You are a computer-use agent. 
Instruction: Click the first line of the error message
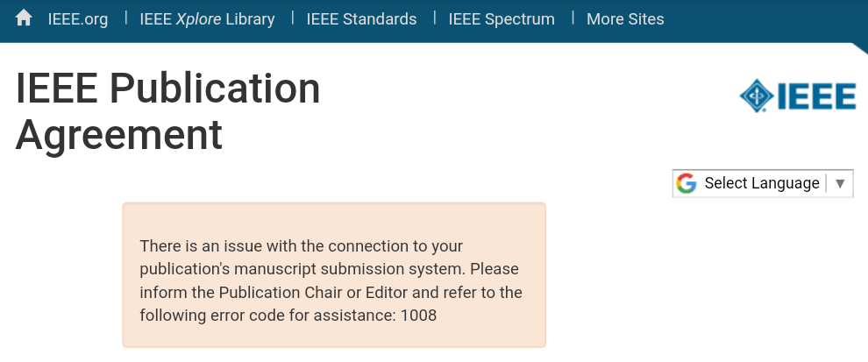tap(302, 245)
